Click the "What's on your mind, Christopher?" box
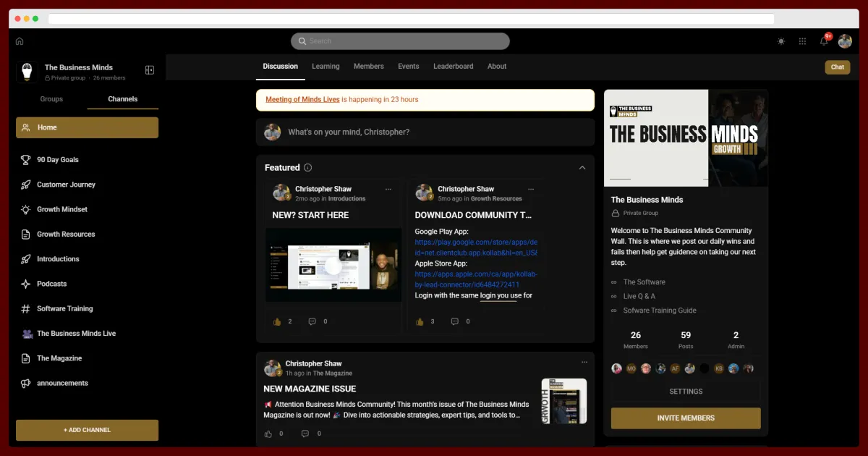This screenshot has width=868, height=456. [425, 132]
